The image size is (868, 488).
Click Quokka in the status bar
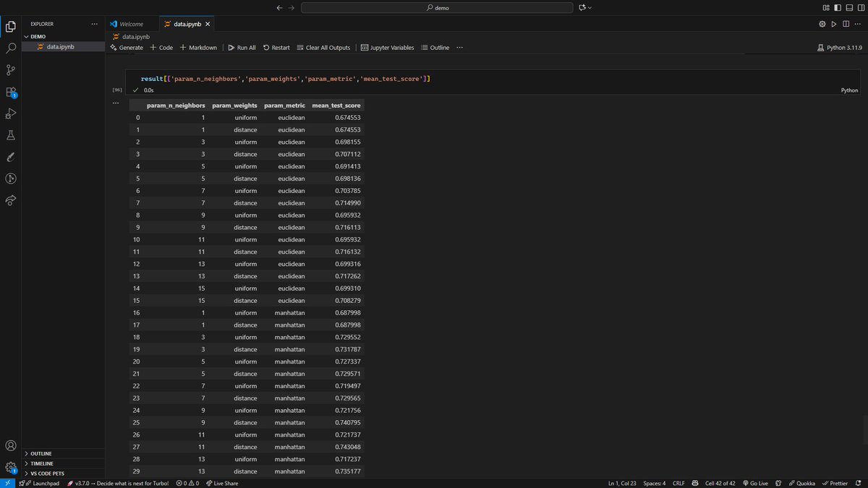[x=803, y=483]
